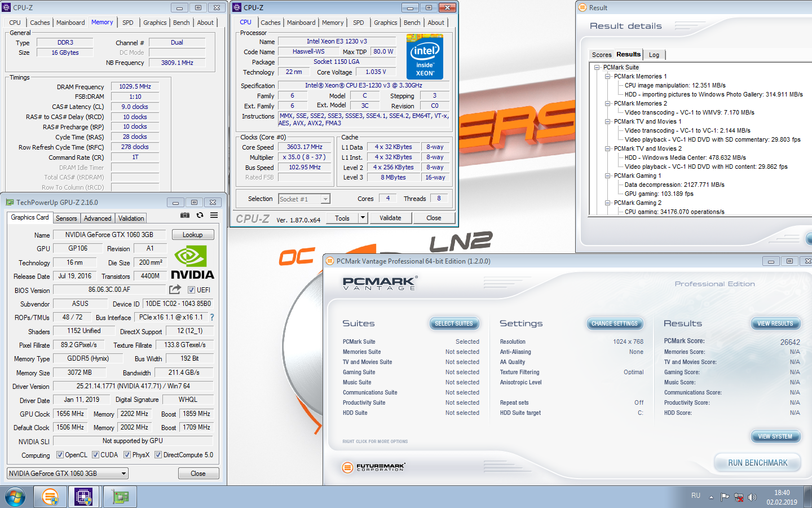The height and width of the screenshot is (508, 812).
Task: Collapse the PCMark Suite tree node
Action: tap(597, 67)
